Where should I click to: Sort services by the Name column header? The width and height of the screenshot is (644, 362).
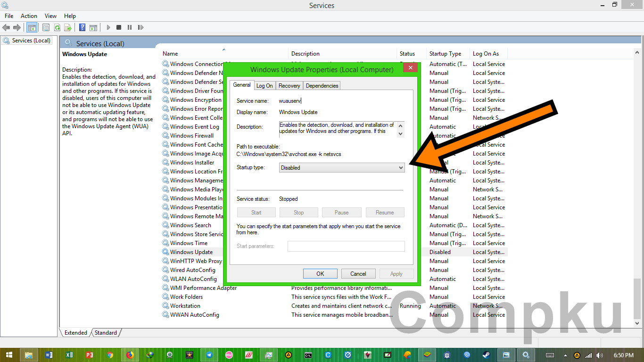pyautogui.click(x=224, y=54)
